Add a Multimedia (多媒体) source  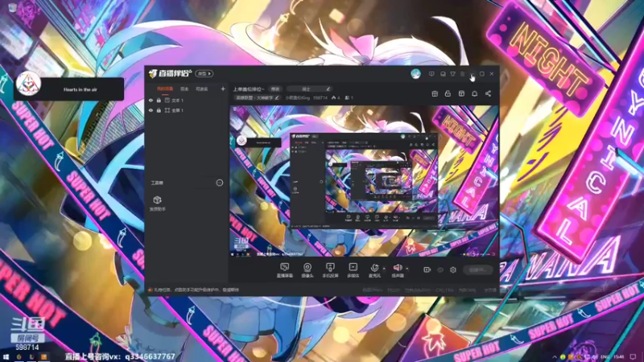point(353,270)
